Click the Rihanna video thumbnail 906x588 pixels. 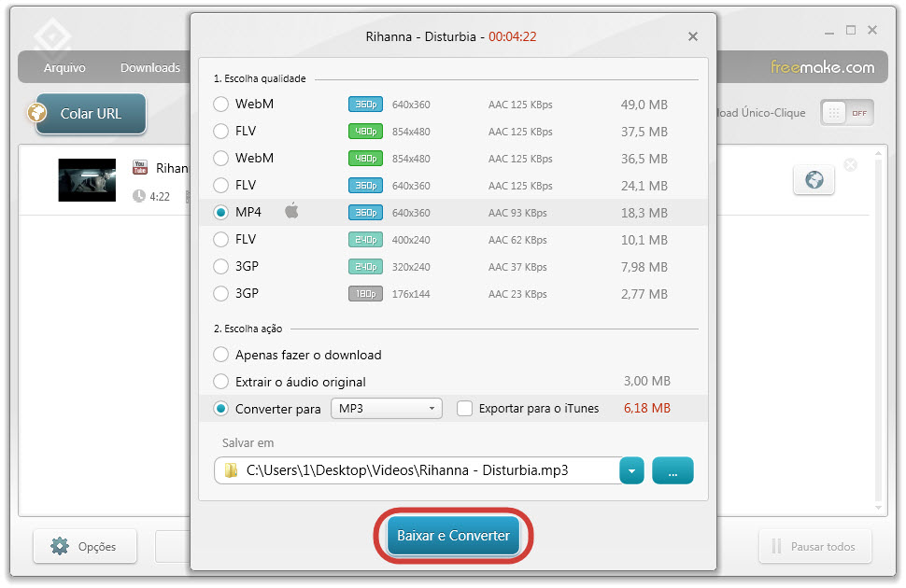[87, 180]
